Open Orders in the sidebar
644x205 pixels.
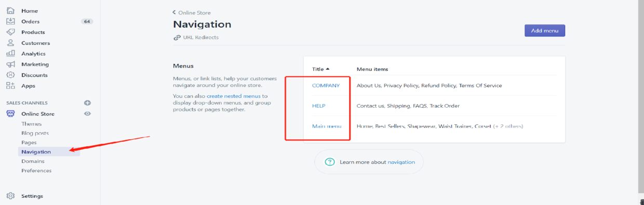(31, 21)
